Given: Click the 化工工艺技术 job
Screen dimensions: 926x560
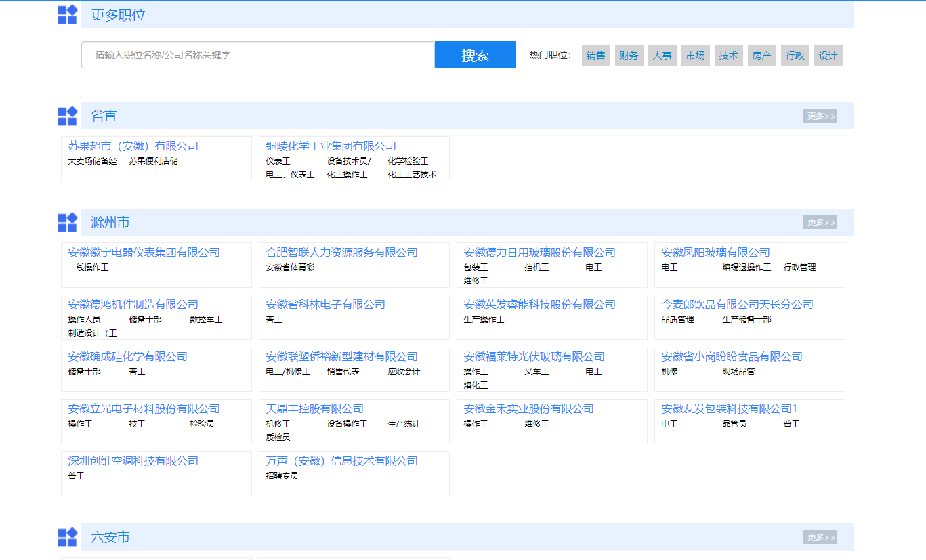Looking at the screenshot, I should [x=412, y=175].
